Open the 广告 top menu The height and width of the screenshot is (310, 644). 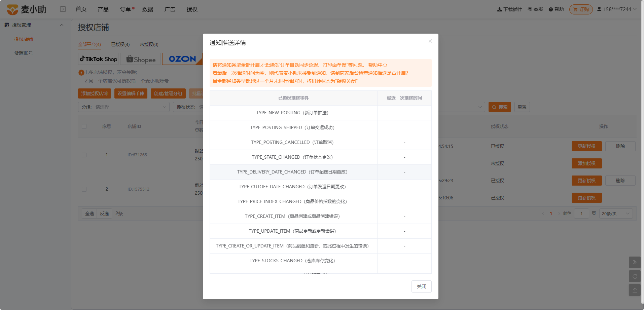170,9
